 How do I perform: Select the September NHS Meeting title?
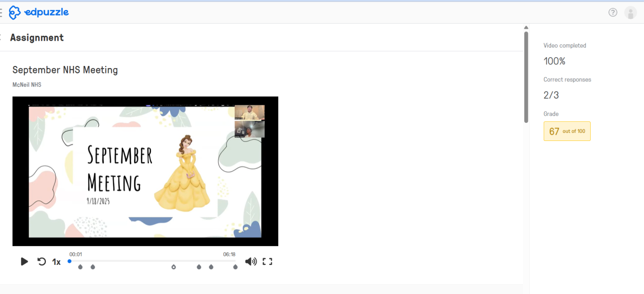pyautogui.click(x=65, y=70)
